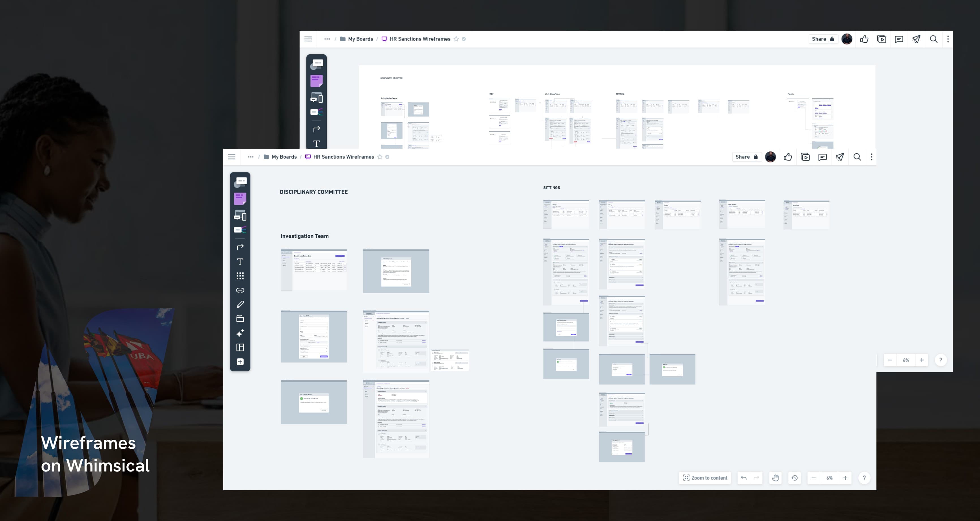Select sticky note tool in back window toolbar
The height and width of the screenshot is (521, 980).
[317, 80]
